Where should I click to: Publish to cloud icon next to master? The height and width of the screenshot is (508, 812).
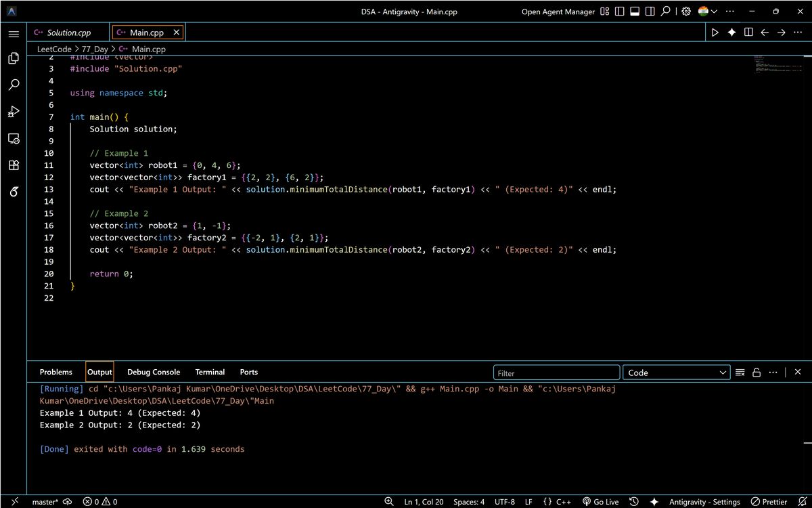point(67,502)
